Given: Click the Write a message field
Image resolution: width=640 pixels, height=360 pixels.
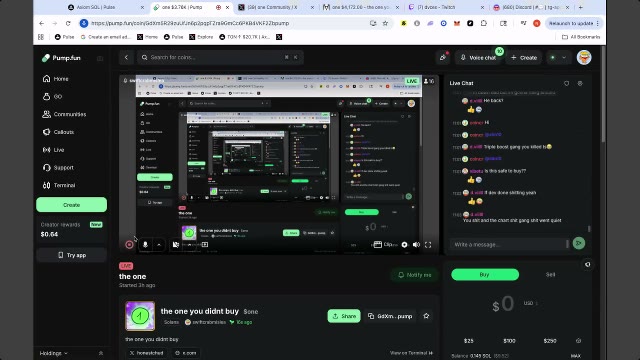Looking at the screenshot, I should [x=509, y=244].
